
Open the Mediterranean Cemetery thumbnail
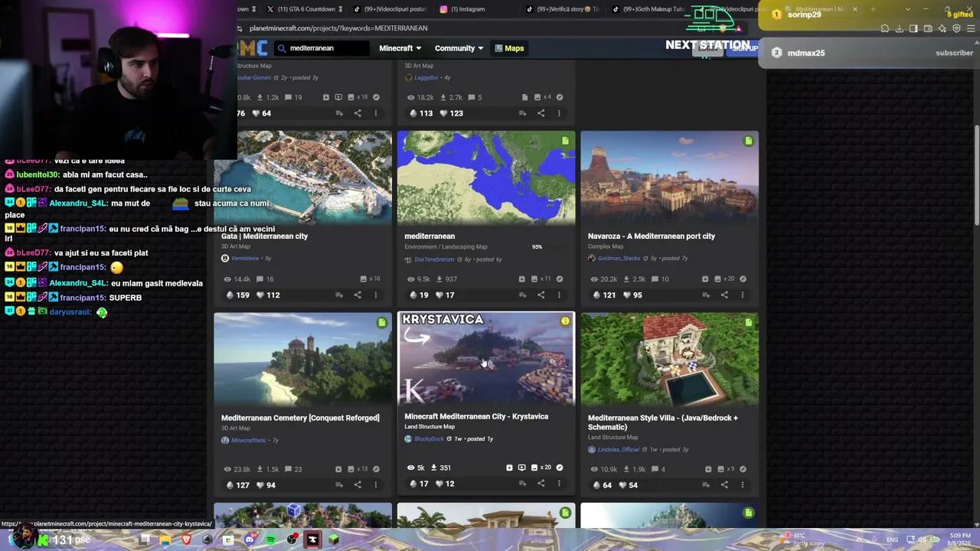303,358
